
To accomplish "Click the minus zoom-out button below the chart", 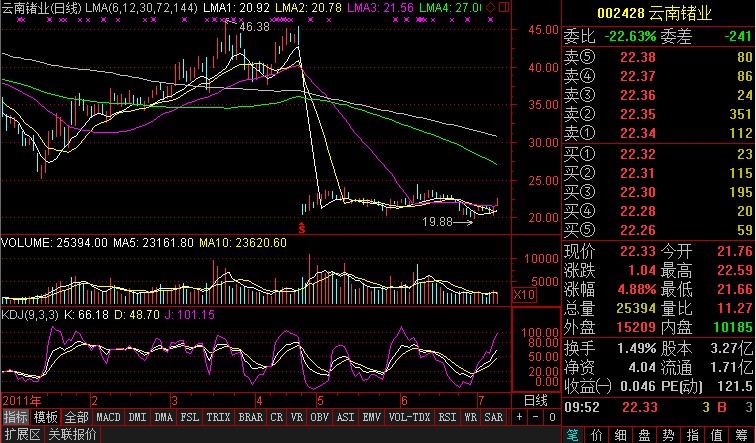I will 536,417.
